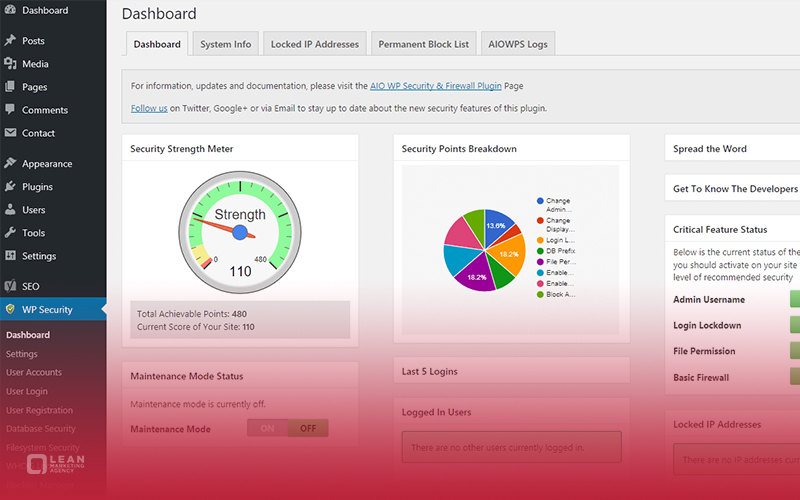Click the Plugins plug icon
Screen dimensions: 800x500
tap(10, 186)
